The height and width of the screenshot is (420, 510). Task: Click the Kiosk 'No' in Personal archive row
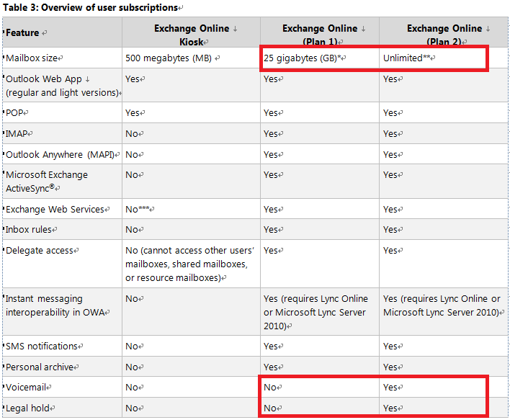(x=132, y=367)
